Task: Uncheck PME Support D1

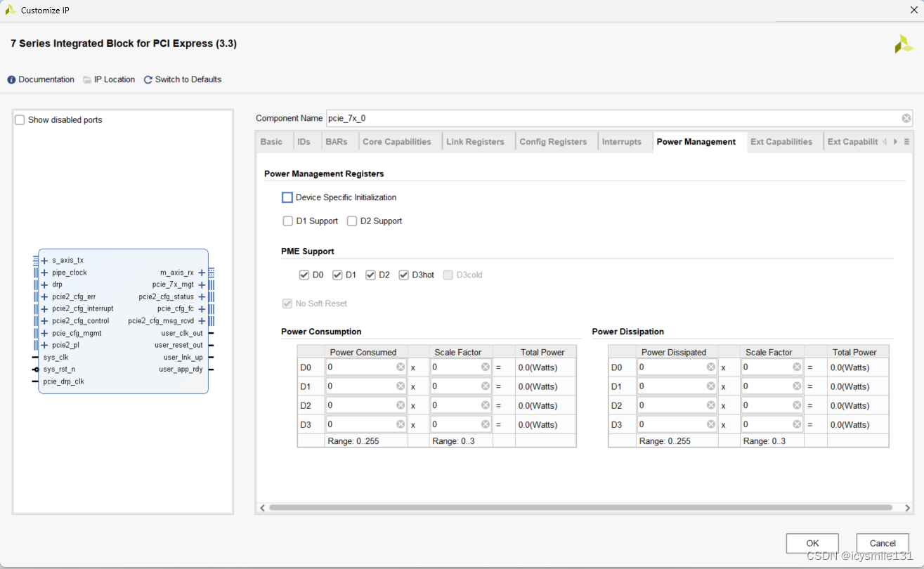Action: pos(337,275)
